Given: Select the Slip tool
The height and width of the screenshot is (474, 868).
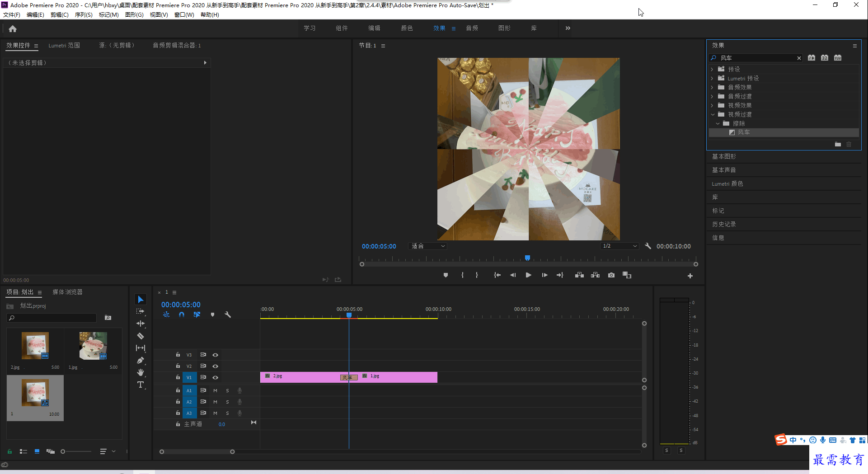Looking at the screenshot, I should click(x=141, y=348).
